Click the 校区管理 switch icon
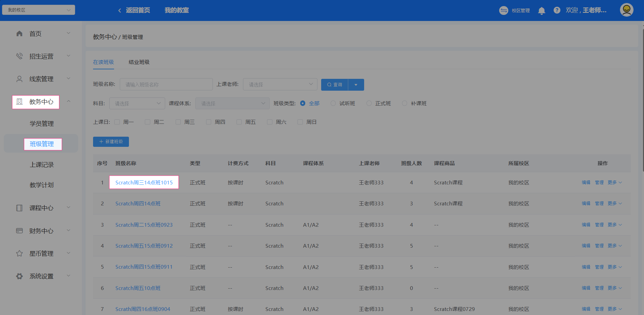The image size is (644, 315). pyautogui.click(x=504, y=10)
